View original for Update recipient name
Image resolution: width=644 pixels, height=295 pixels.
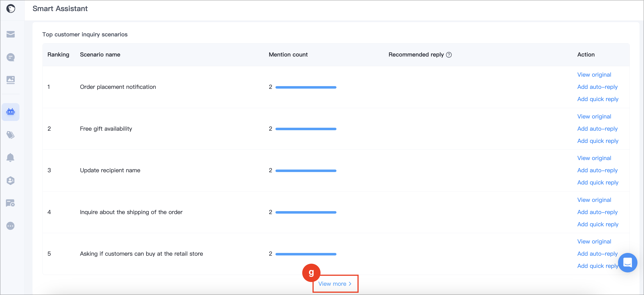pos(594,158)
